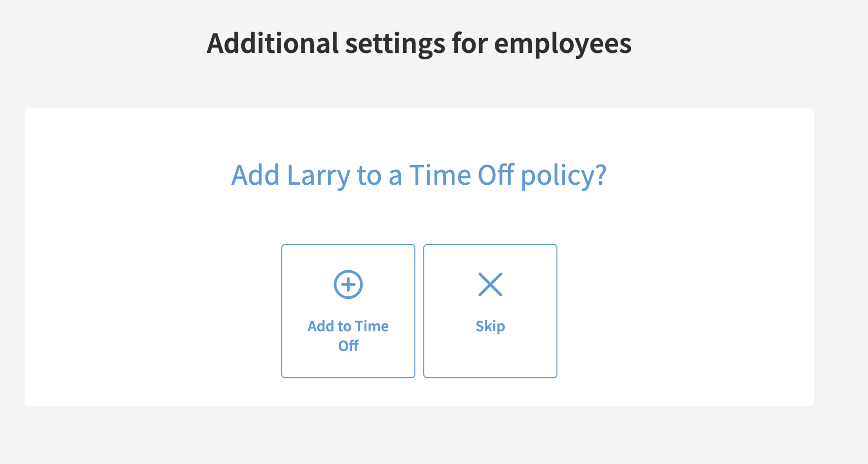The image size is (868, 464).
Task: Click 'Time Off policy?' in the blue question
Action: (508, 176)
